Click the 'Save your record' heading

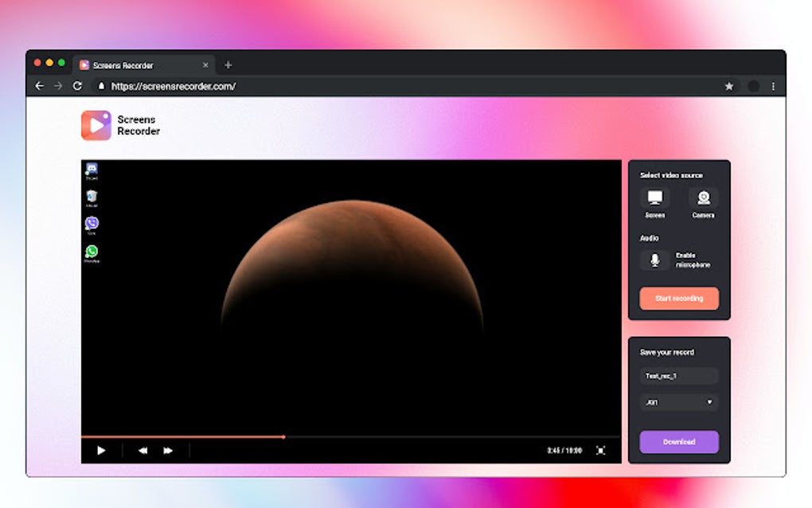666,352
